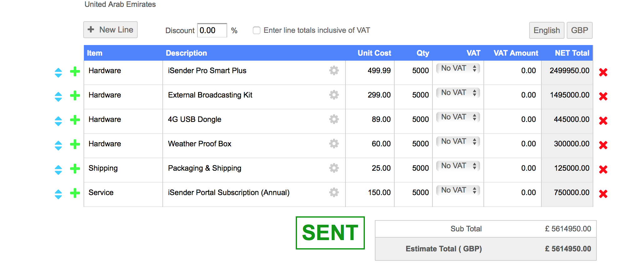Open VAT dropdown for External Broadcasting Kit

458,93
